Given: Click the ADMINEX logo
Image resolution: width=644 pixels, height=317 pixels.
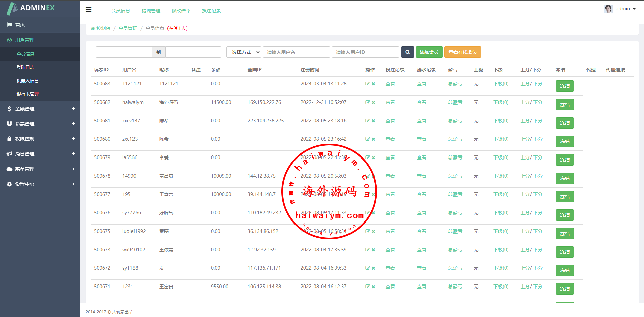Looking at the screenshot, I should coord(31,8).
